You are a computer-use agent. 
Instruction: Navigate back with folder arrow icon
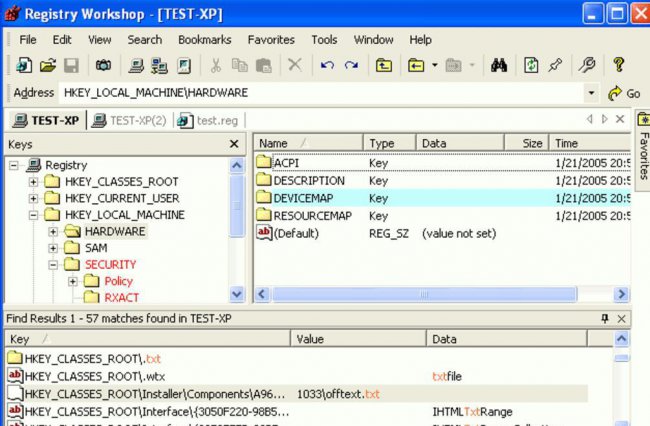416,65
